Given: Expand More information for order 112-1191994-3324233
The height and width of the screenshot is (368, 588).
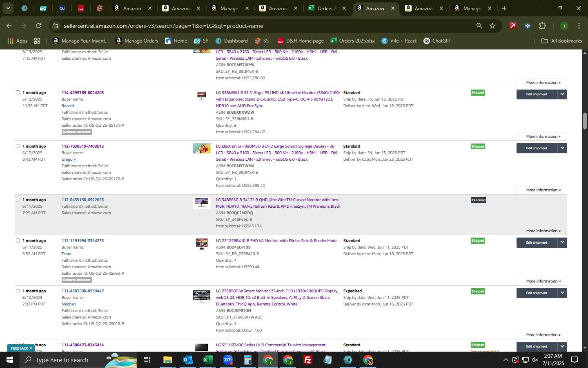Looking at the screenshot, I should point(541,281).
